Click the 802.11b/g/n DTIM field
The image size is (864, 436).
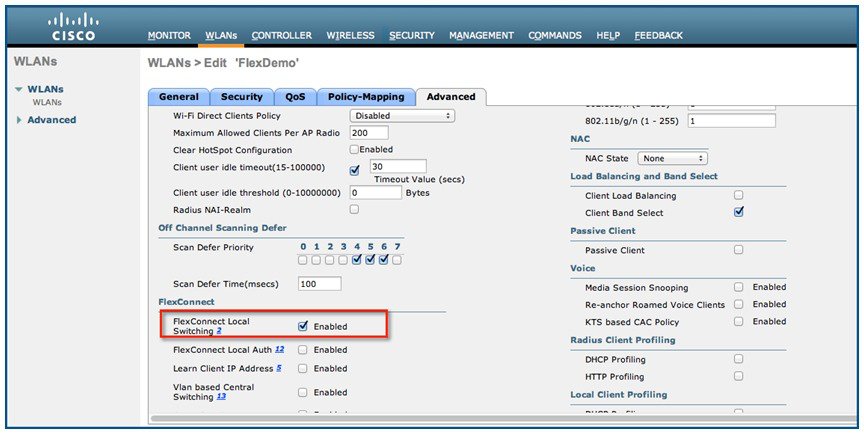[x=732, y=121]
